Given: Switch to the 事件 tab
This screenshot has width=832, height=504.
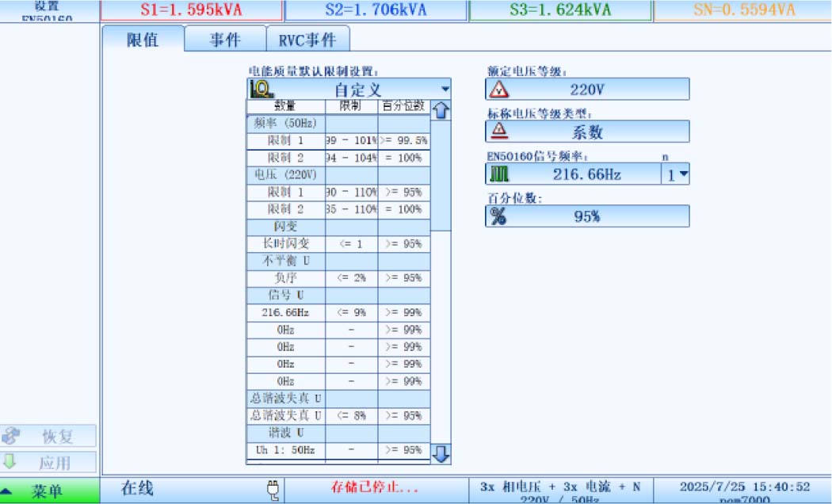Looking at the screenshot, I should [225, 40].
